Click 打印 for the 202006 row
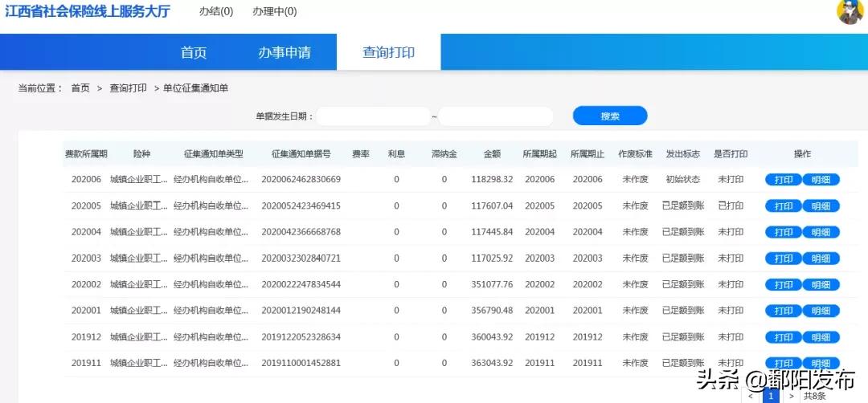The width and height of the screenshot is (868, 403). click(784, 180)
